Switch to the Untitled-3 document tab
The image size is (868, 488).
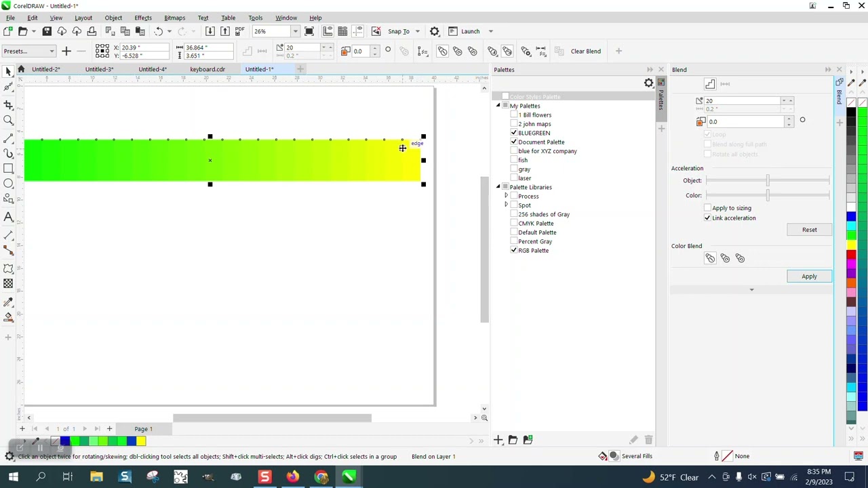pos(99,69)
